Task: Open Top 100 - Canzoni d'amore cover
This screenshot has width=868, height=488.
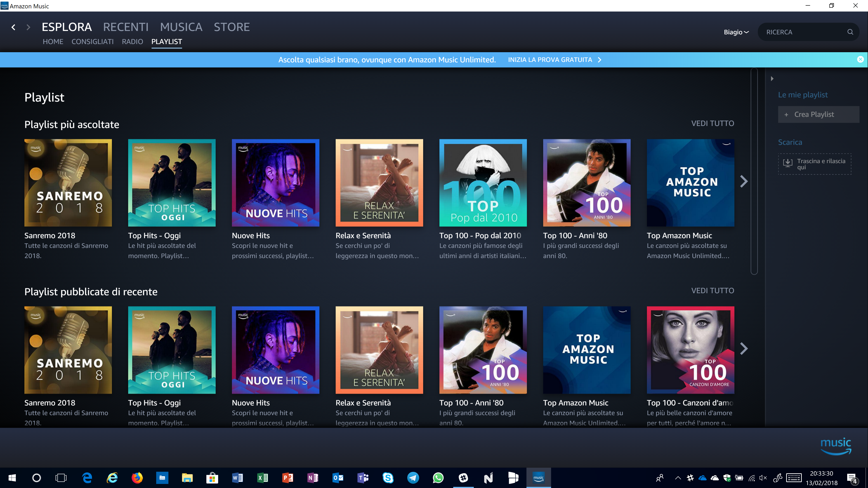Action: pyautogui.click(x=690, y=350)
